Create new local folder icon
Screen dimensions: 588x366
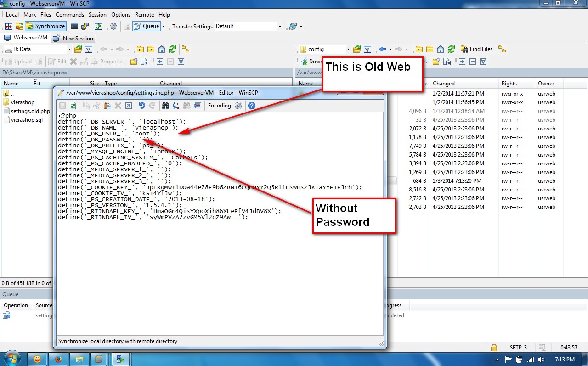click(134, 62)
